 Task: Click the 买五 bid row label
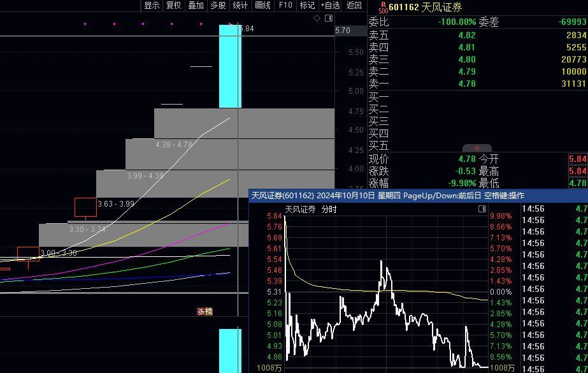tap(379, 145)
